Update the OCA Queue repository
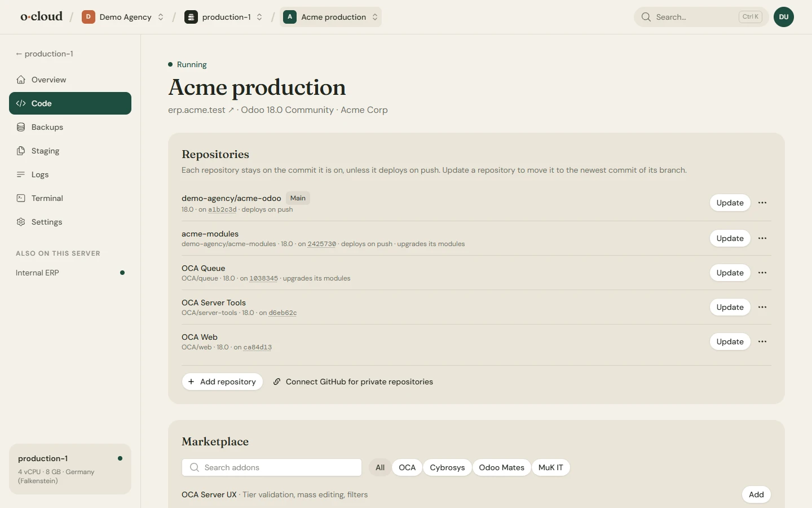 (730, 273)
